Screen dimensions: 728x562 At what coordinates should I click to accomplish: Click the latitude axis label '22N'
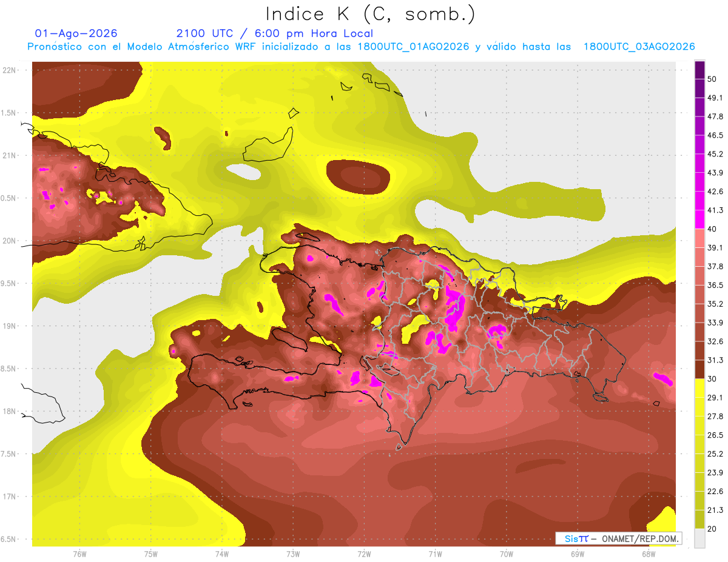[x=10, y=70]
